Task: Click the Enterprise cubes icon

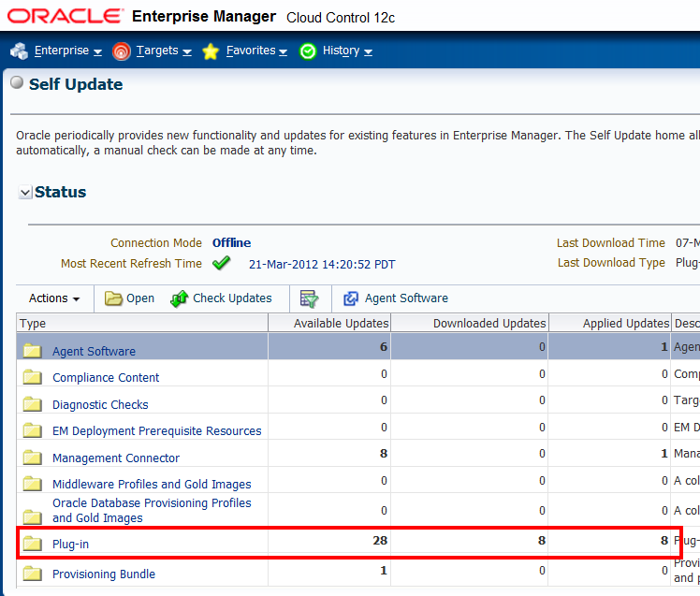Action: (x=20, y=51)
